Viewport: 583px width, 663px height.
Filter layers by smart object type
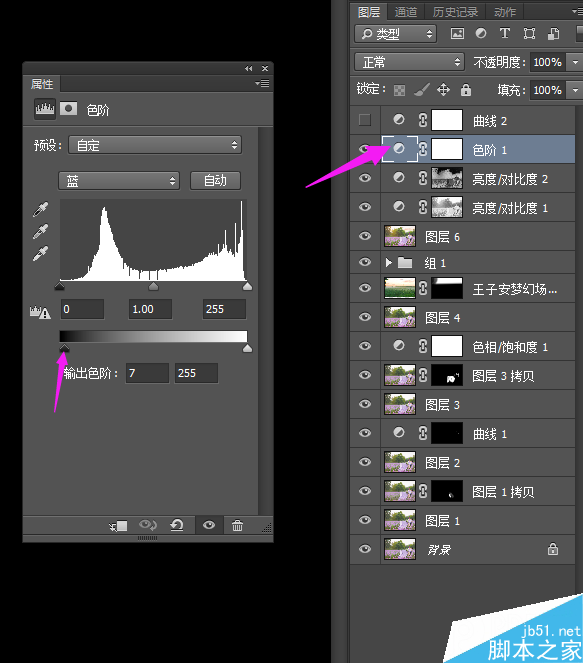pyautogui.click(x=553, y=33)
